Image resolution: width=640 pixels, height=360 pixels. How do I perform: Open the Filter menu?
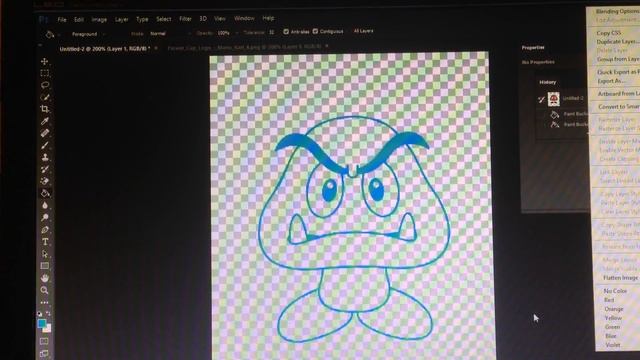point(185,19)
